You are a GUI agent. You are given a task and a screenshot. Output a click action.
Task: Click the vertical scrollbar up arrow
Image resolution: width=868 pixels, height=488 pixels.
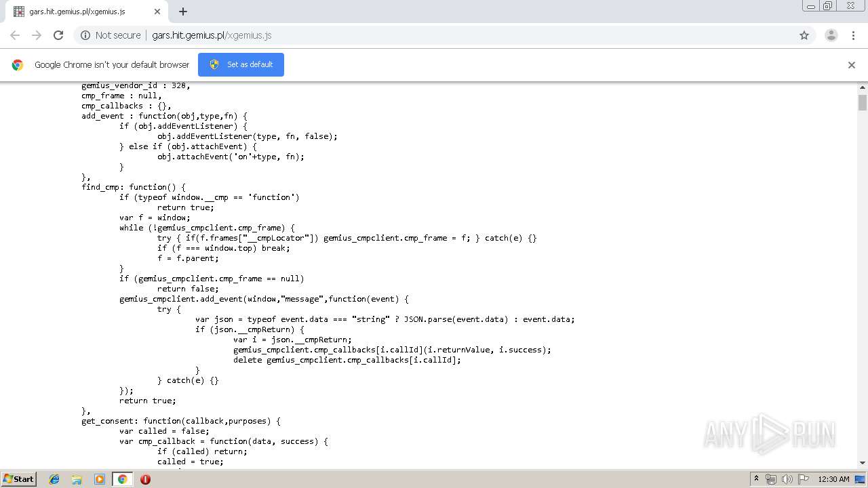863,87
